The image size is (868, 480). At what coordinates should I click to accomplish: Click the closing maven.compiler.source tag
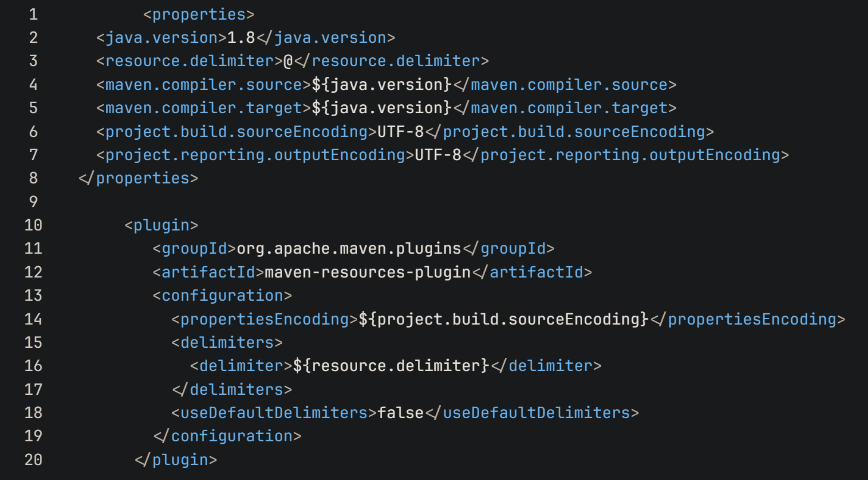pos(564,85)
